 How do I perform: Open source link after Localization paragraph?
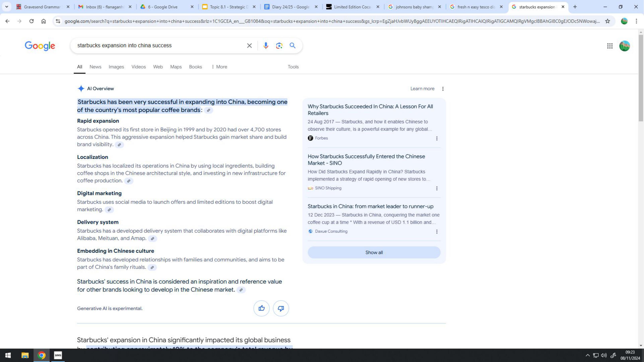[129, 181]
